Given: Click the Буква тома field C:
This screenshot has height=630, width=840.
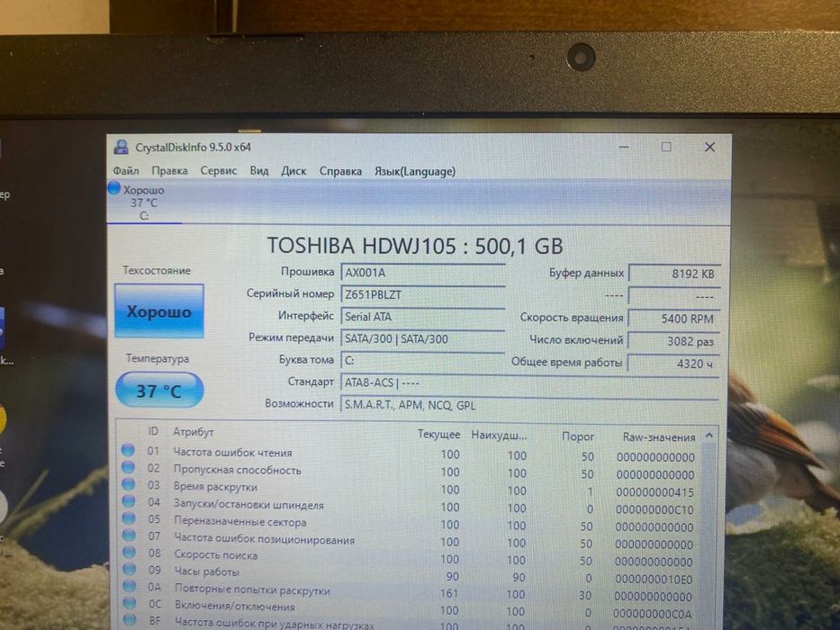Looking at the screenshot, I should (x=422, y=361).
